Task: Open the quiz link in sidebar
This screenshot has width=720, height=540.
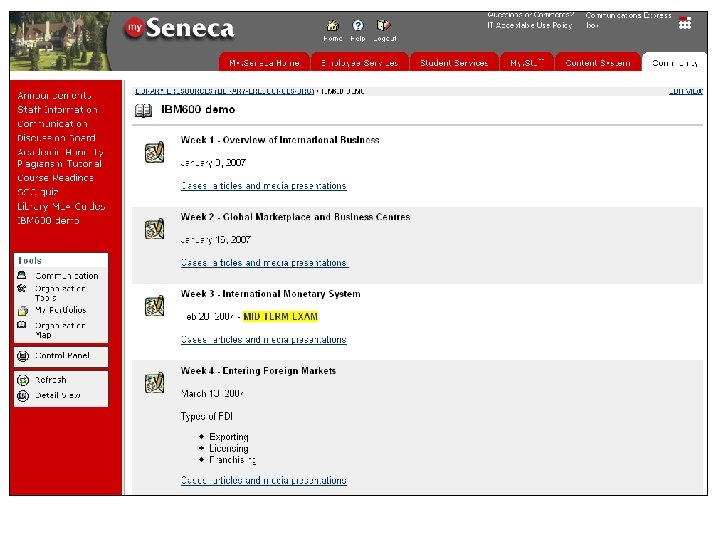Action: coord(38,192)
